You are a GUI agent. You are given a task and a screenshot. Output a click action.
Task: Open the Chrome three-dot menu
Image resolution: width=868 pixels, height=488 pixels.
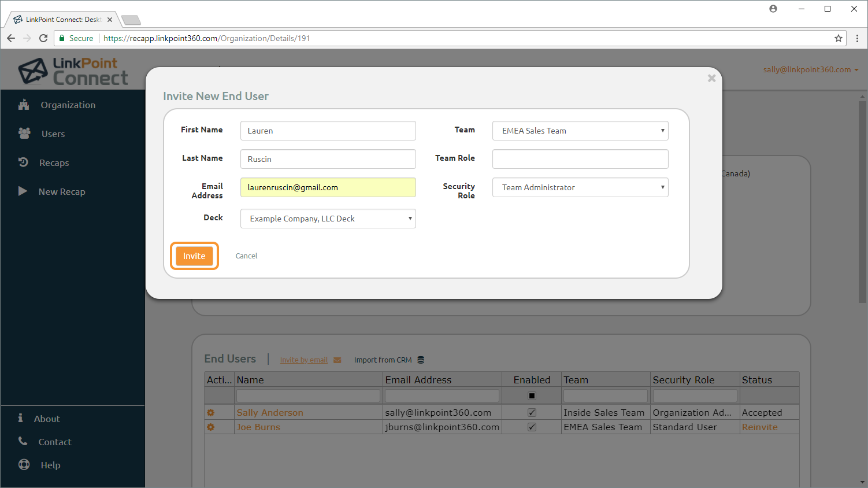click(857, 38)
